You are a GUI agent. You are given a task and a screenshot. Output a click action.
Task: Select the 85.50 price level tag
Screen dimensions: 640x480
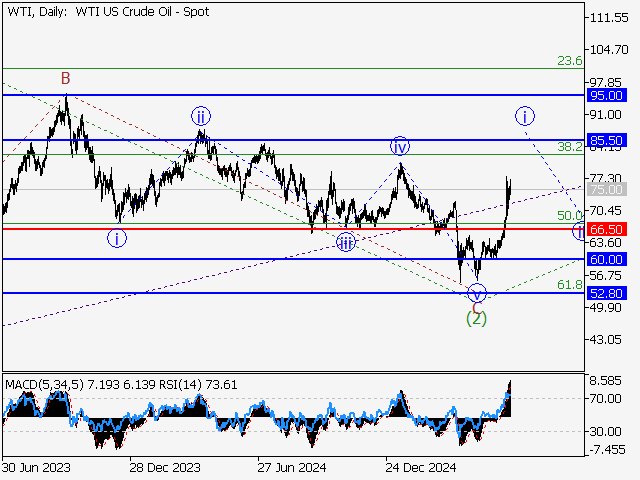608,140
